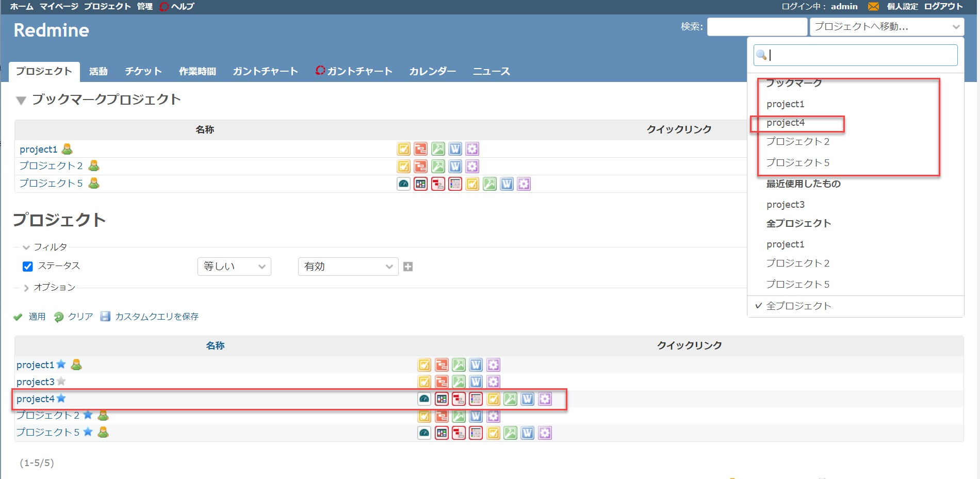The width and height of the screenshot is (980, 479).
Task: Open the kanban board icon for プロジェクト5 in the bookmark table
Action: point(421,184)
